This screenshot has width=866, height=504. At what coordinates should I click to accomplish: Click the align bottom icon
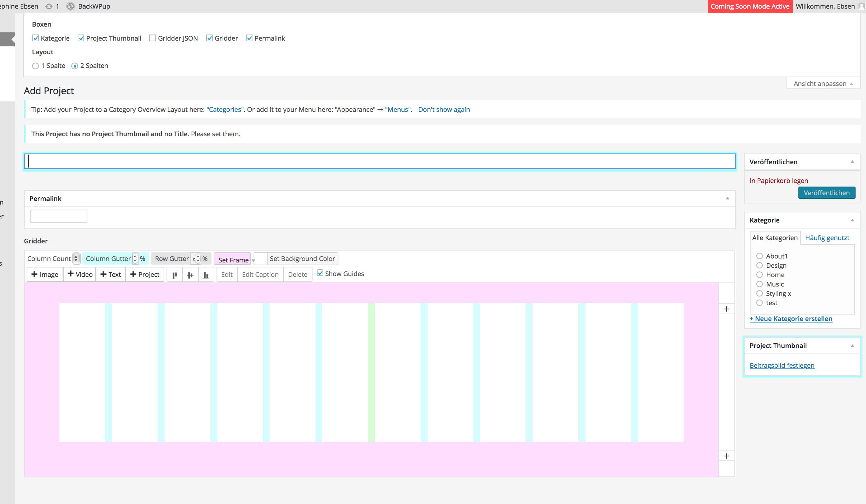click(x=206, y=275)
